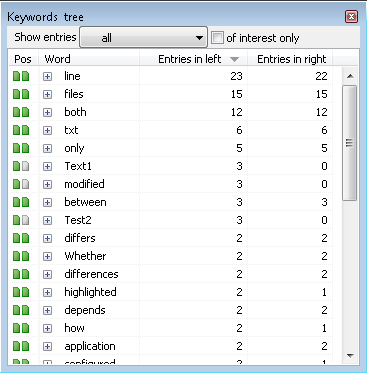Click the scrollbar up arrow

[x=350, y=76]
